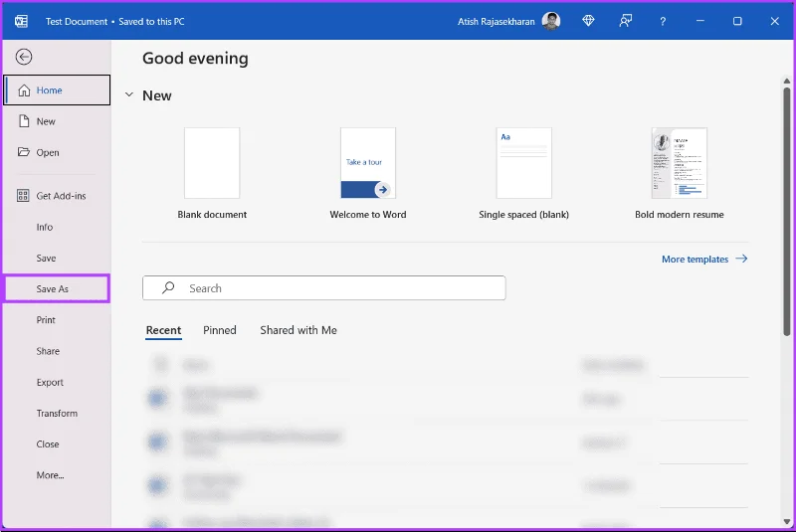Click Save in the sidebar
The width and height of the screenshot is (796, 532).
(x=57, y=258)
